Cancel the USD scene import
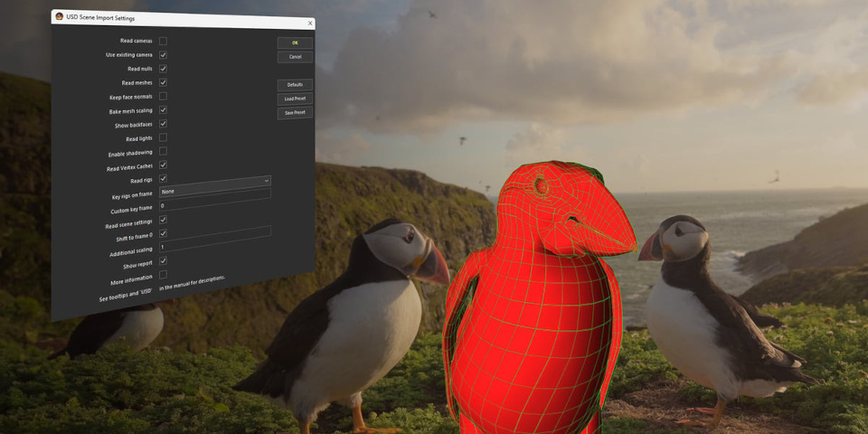The width and height of the screenshot is (868, 434). click(x=295, y=57)
